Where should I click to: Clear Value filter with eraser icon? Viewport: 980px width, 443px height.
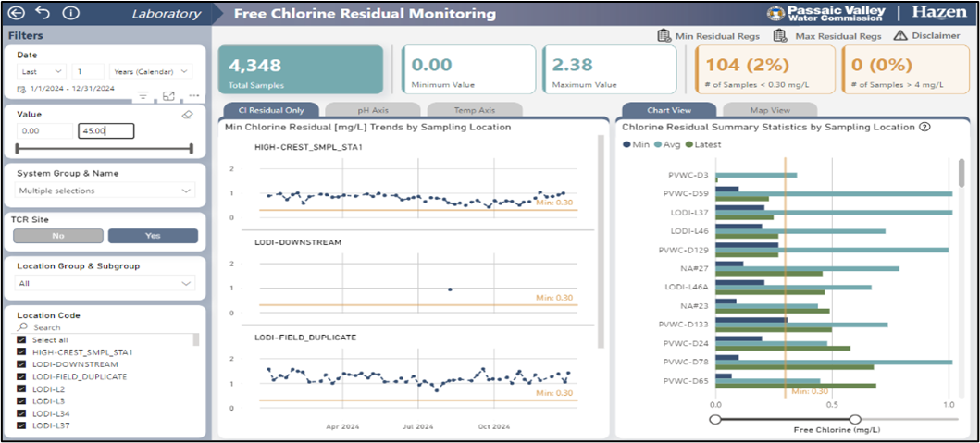point(186,115)
